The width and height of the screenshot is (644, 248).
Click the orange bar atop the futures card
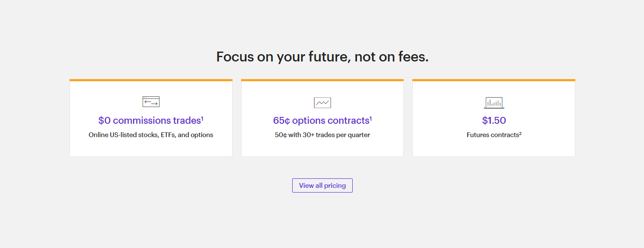coord(494,80)
